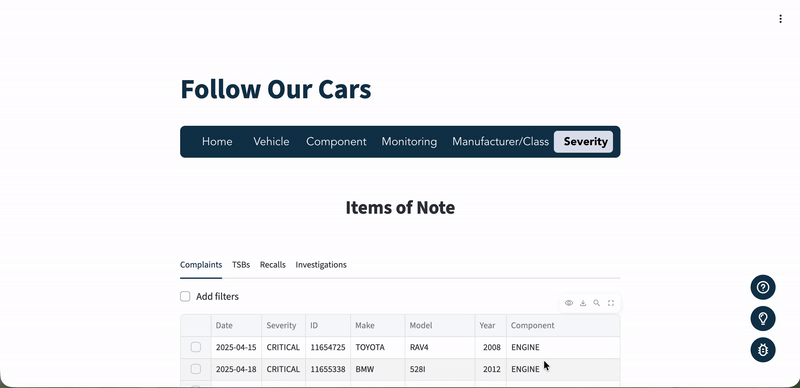The image size is (800, 388).
Task: Select the row checkbox for TOYOTA RAV4
Action: pos(195,347)
